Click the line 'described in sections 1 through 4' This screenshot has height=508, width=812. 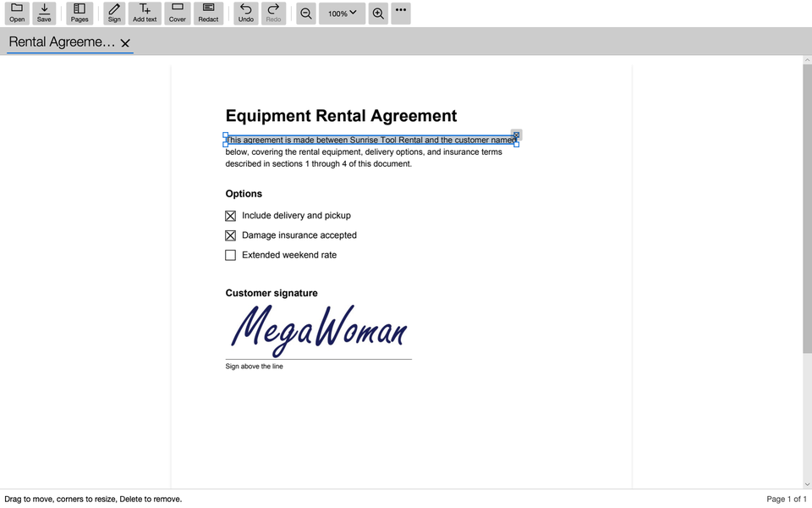319,163
